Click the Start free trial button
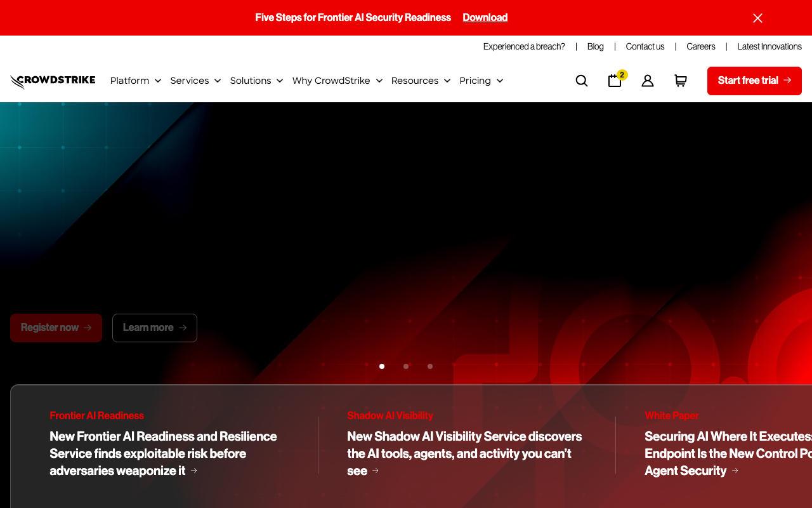This screenshot has height=508, width=812. (754, 81)
